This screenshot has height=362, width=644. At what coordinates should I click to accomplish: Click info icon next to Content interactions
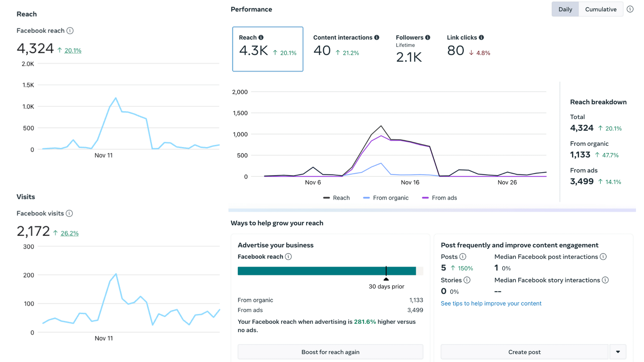point(377,38)
